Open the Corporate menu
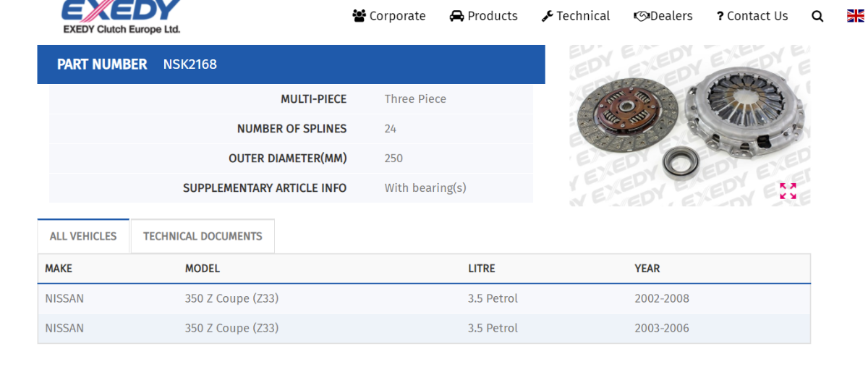 coord(397,16)
